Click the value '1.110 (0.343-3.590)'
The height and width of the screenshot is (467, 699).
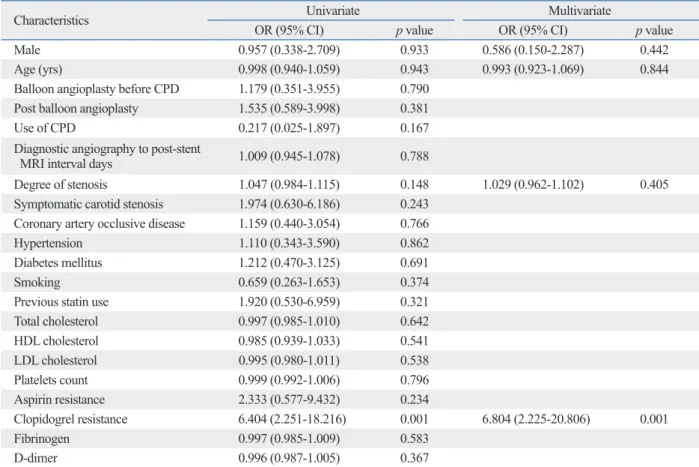(289, 243)
